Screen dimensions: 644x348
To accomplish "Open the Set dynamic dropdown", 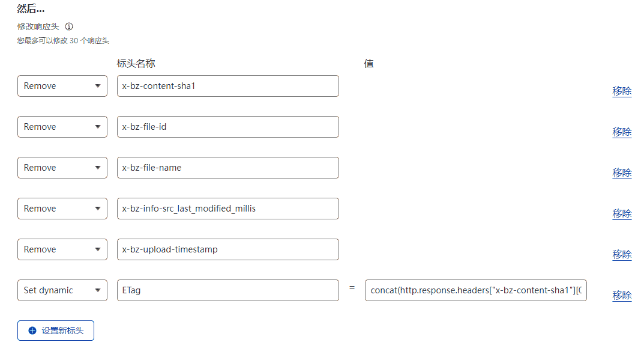I will (62, 290).
